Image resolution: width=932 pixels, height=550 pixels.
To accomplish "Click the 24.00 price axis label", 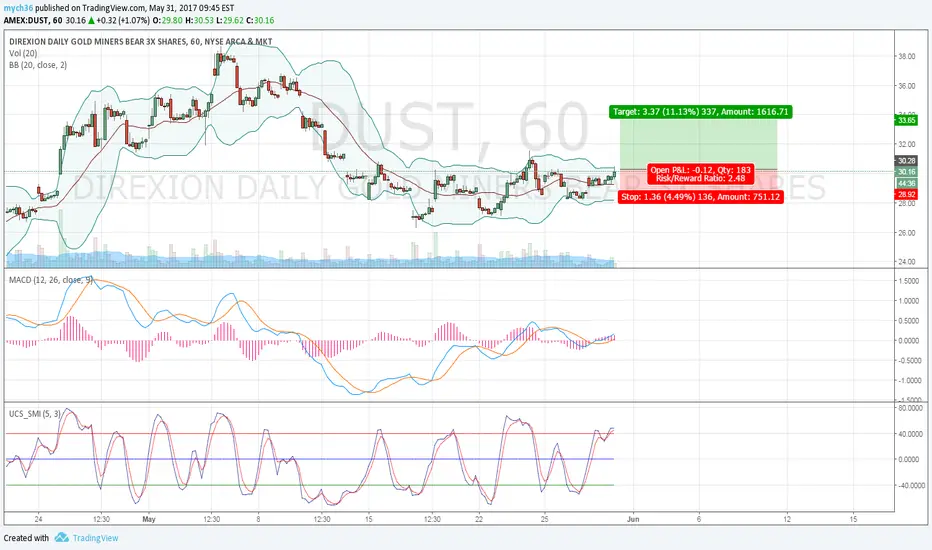I will click(x=907, y=262).
